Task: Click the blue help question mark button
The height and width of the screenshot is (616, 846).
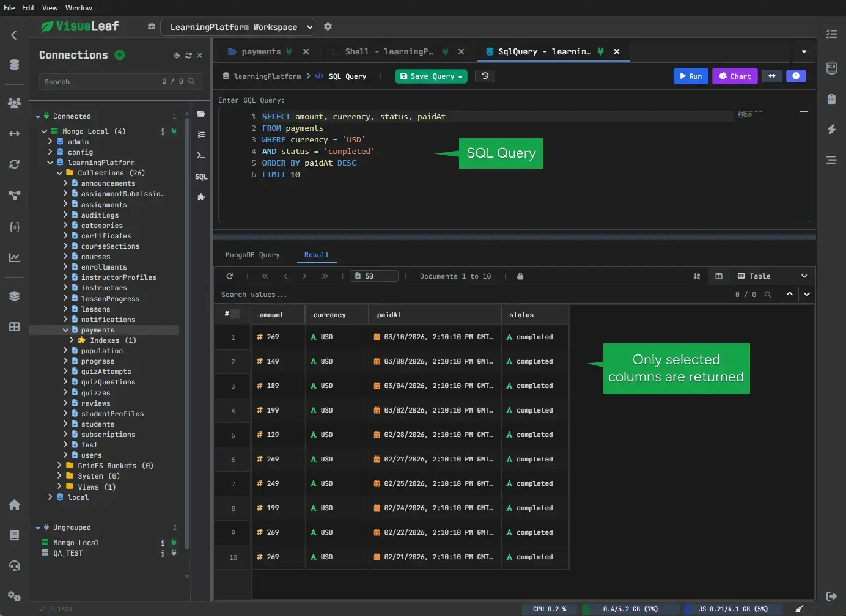Action: click(796, 76)
